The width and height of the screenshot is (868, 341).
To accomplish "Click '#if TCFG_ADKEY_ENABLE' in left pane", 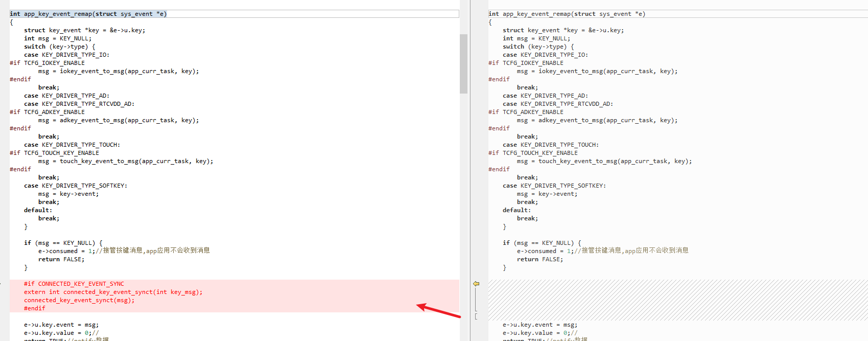I will tap(48, 112).
